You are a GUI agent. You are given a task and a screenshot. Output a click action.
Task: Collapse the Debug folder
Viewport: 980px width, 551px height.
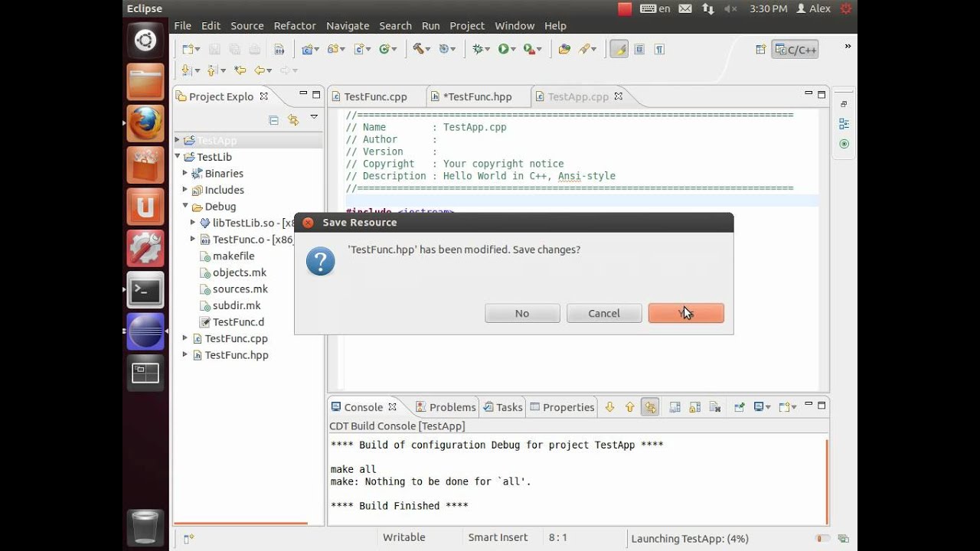click(x=185, y=206)
